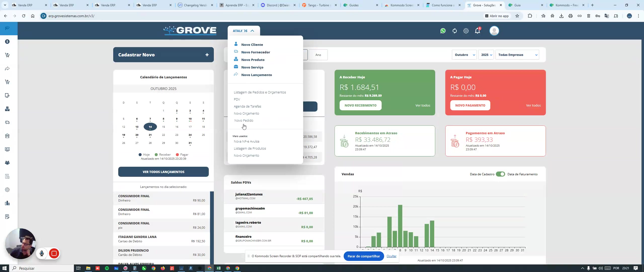Click the refresh sync icon in header
Image resolution: width=644 pixels, height=272 pixels.
coord(455,31)
